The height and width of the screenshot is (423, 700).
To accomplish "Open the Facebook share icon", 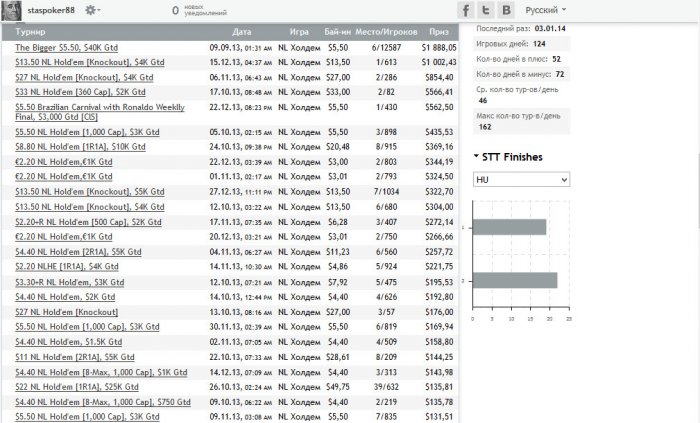I will click(x=466, y=10).
